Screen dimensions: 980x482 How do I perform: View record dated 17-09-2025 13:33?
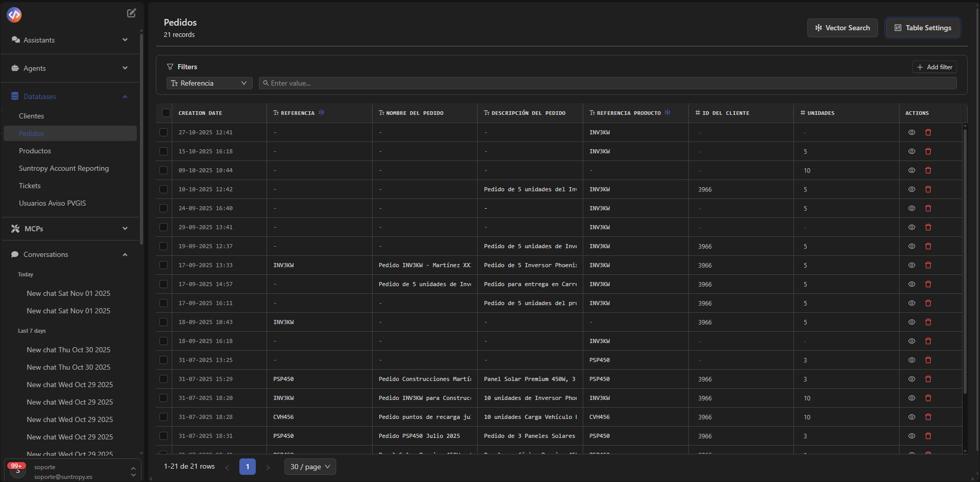point(912,265)
